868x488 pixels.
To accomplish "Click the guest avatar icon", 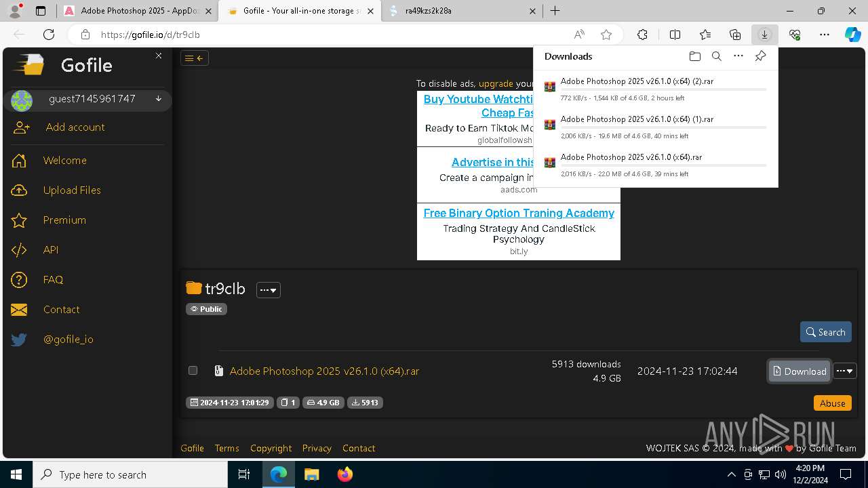I will pos(22,101).
